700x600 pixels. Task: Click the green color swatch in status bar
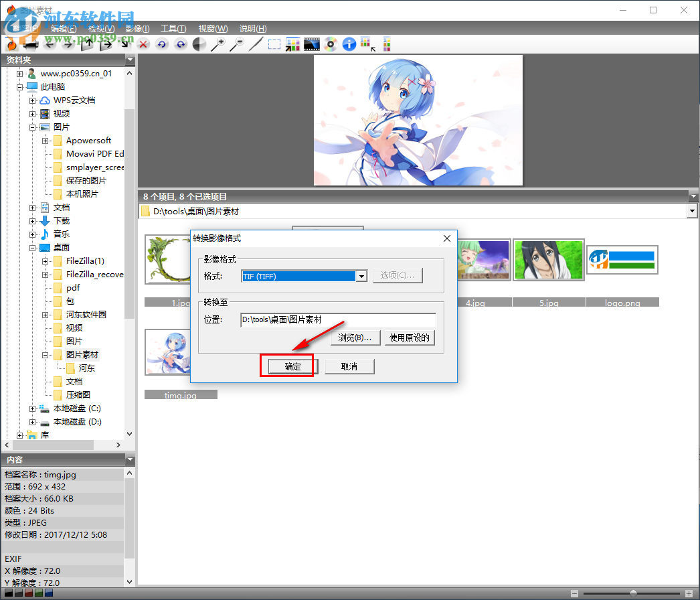point(39,593)
